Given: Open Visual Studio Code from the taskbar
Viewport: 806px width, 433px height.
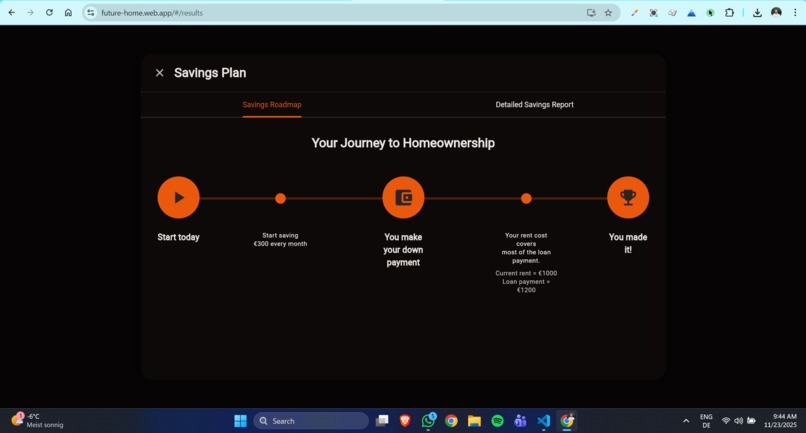Looking at the screenshot, I should (543, 421).
